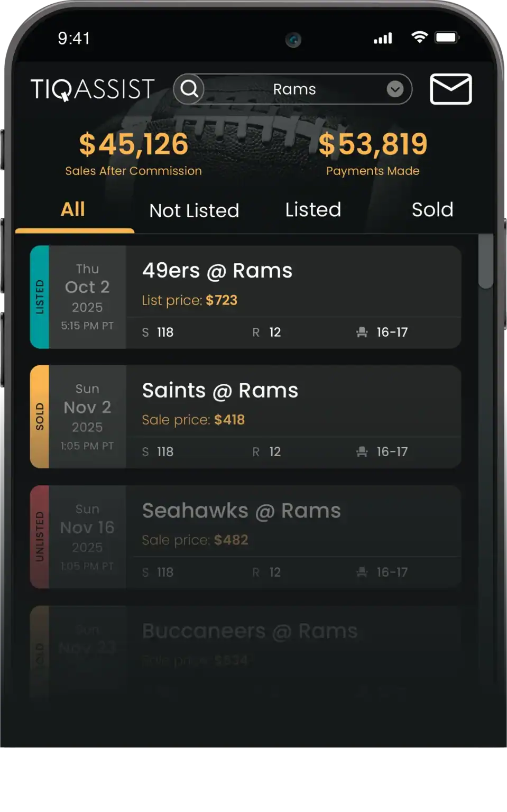The image size is (507, 812).
Task: Open the mail envelope icon
Action: [450, 89]
